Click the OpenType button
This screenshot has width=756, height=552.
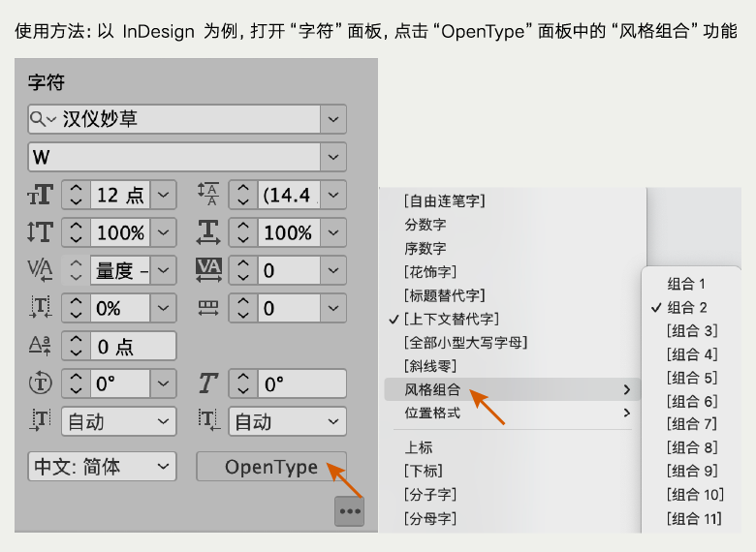click(271, 466)
